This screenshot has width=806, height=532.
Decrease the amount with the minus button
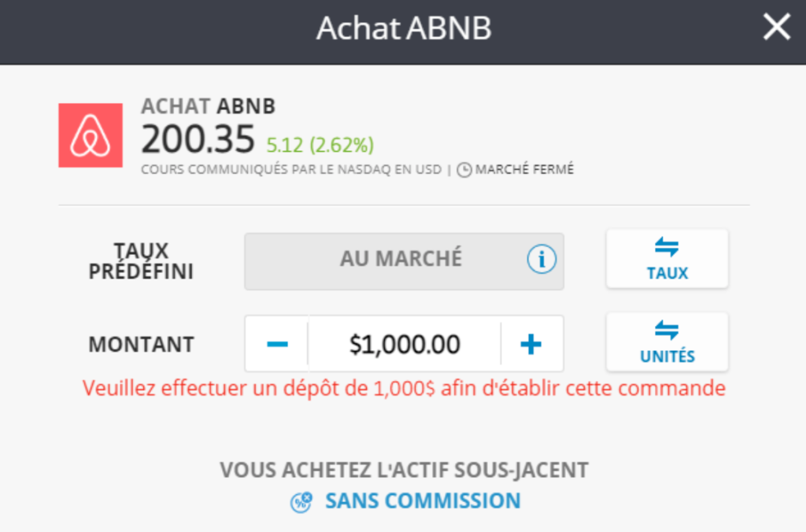tap(277, 344)
